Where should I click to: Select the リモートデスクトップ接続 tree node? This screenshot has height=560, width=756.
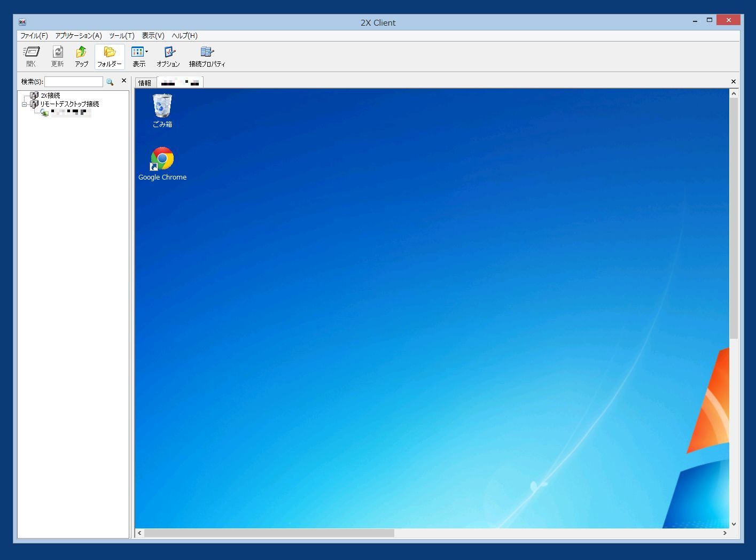tap(69, 104)
